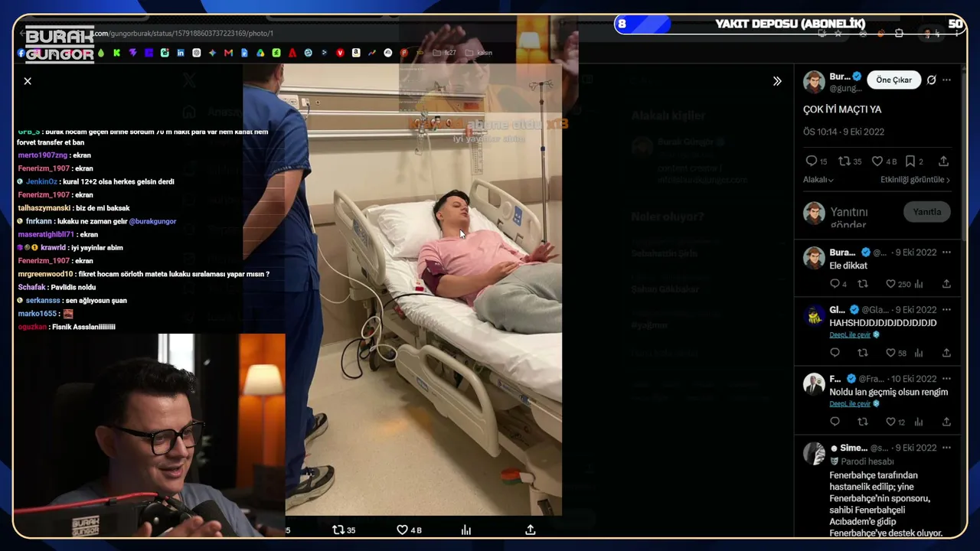
Task: Retweet the Ele dikkat reply
Action: click(863, 284)
